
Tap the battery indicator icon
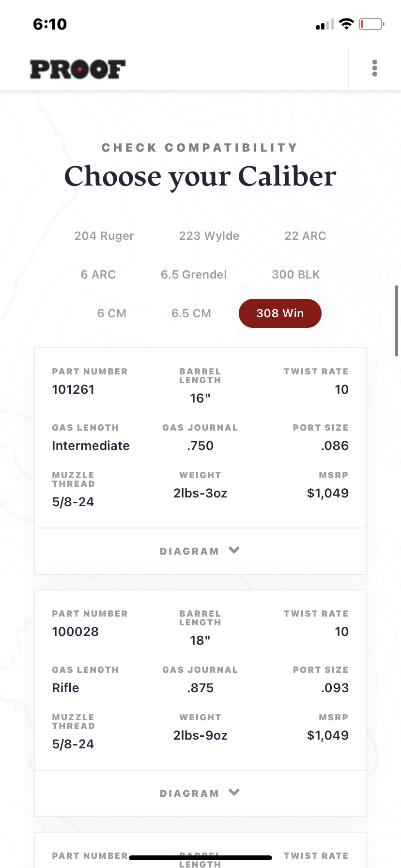coord(371,24)
